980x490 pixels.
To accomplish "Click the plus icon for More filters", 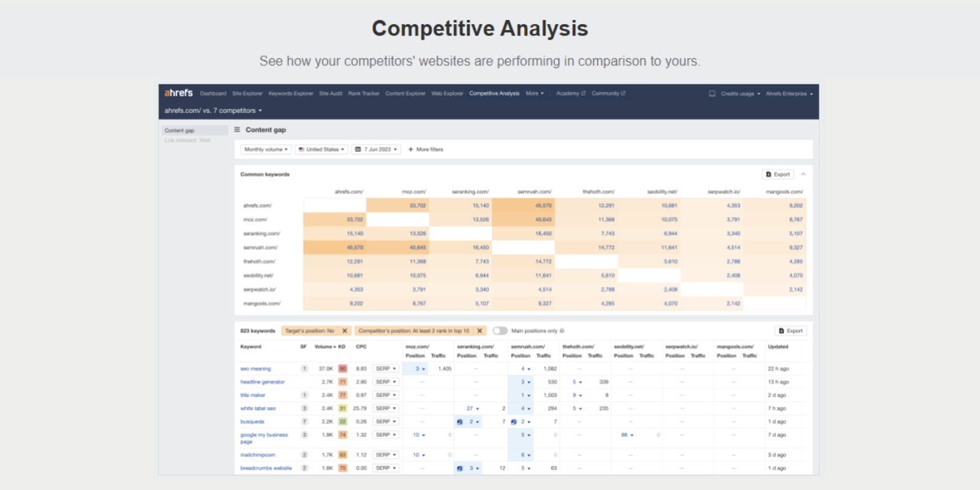I will click(x=411, y=149).
